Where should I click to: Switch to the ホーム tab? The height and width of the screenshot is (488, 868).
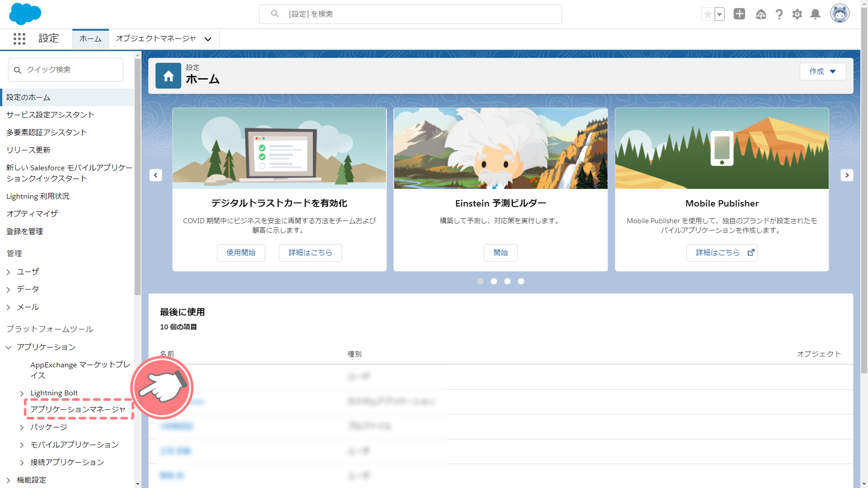pyautogui.click(x=90, y=39)
